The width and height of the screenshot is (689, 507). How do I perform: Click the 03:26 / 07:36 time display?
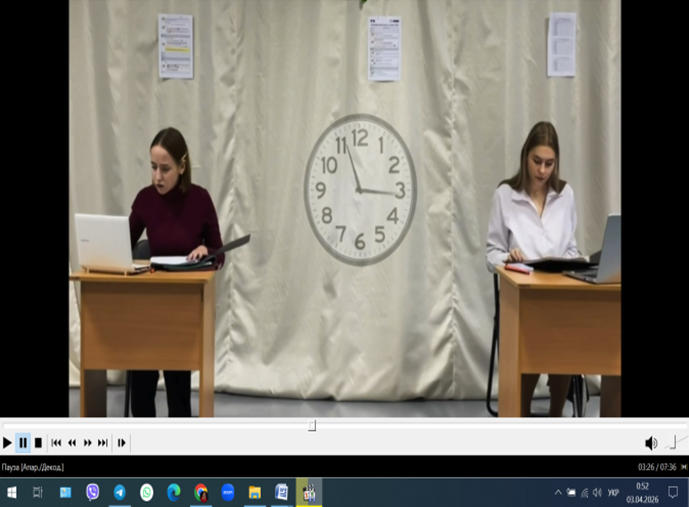click(657, 467)
